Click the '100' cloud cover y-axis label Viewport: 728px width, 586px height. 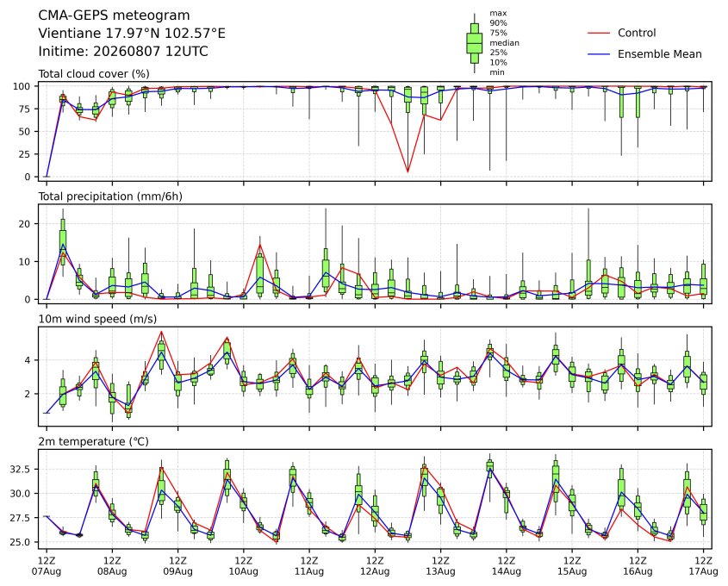point(22,86)
